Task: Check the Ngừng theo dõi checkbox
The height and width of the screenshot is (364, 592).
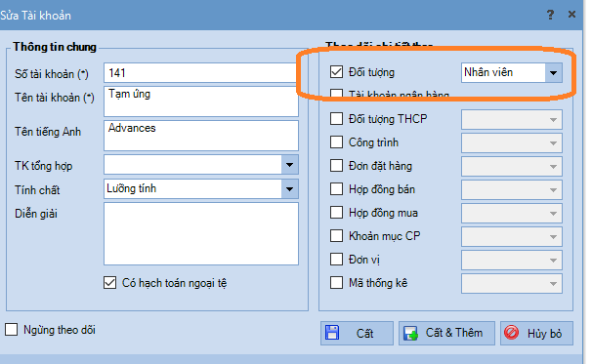Action: point(12,329)
